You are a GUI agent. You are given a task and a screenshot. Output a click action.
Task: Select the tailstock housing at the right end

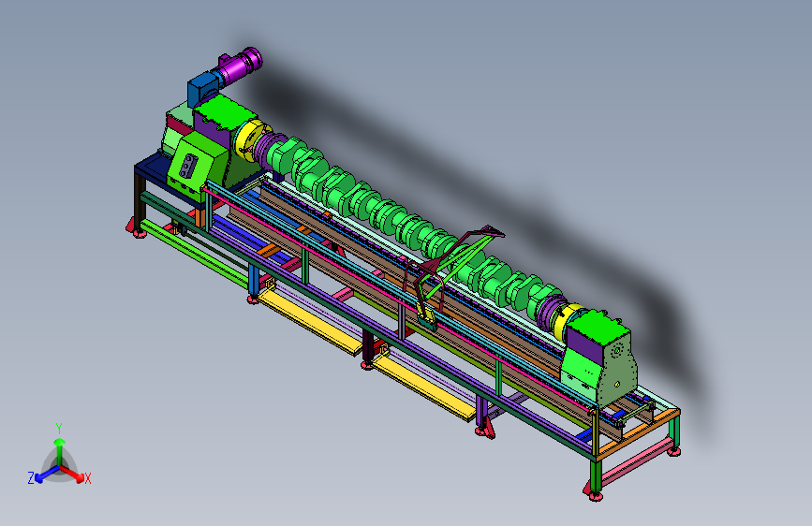pos(600,358)
